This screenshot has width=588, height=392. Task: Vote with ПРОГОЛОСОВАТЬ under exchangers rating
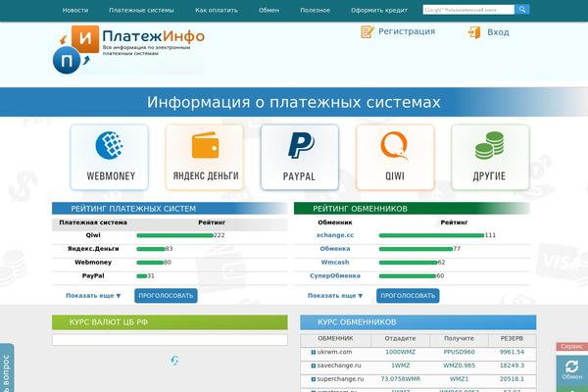click(408, 296)
